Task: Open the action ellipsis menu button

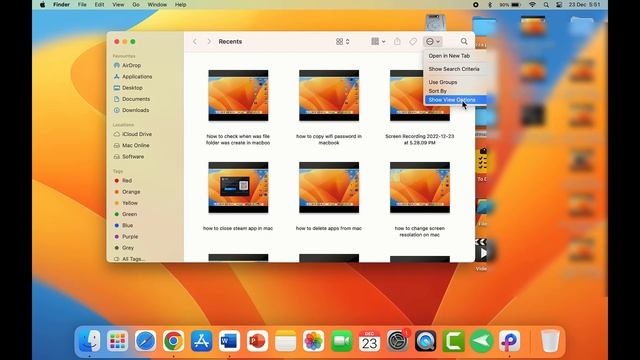Action: pos(433,42)
